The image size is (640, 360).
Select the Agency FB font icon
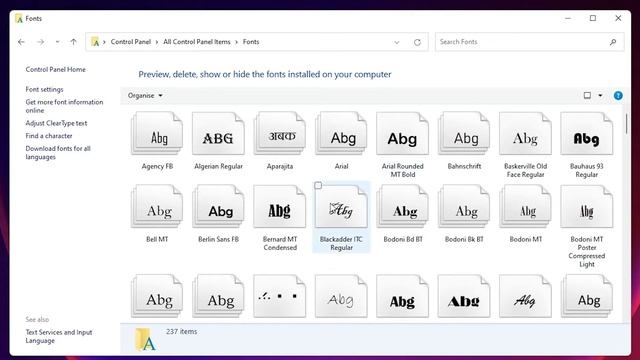[x=157, y=134]
